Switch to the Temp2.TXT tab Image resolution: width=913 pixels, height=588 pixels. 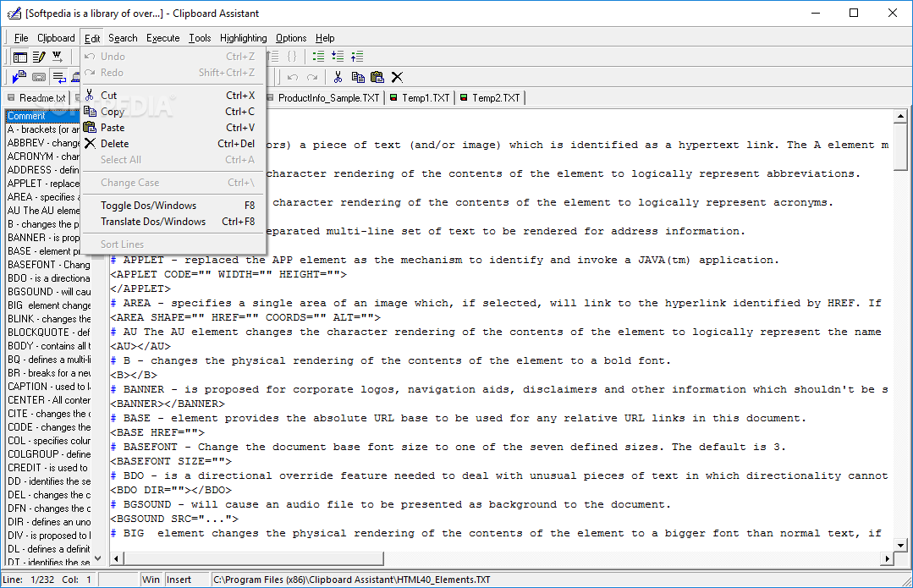coord(490,98)
